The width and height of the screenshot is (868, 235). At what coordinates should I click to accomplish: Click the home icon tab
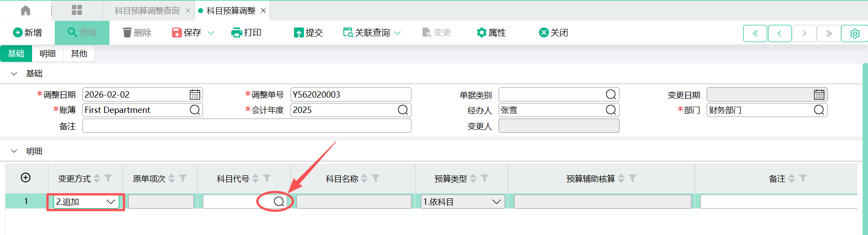coord(26,10)
